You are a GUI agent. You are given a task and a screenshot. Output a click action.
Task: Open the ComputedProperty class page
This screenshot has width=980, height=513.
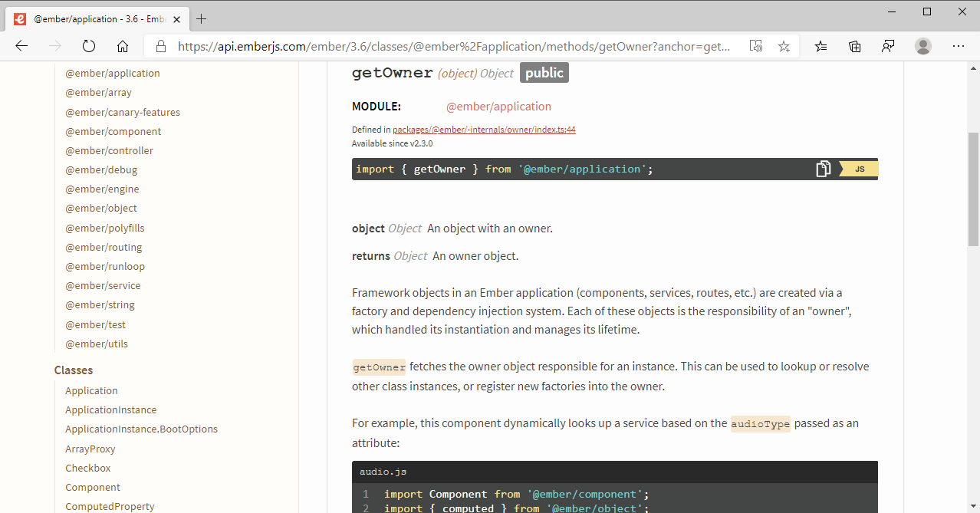110,506
